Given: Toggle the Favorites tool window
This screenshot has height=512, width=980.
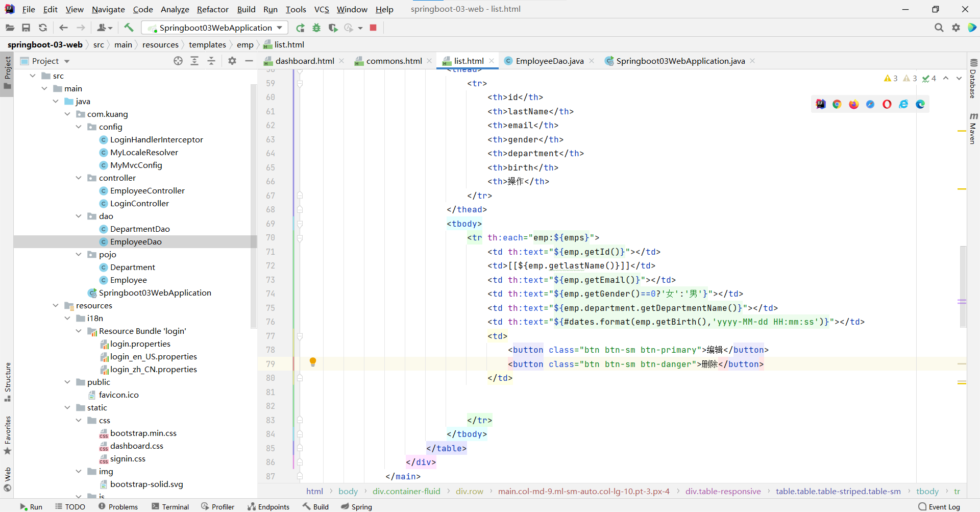Looking at the screenshot, I should click(7, 435).
